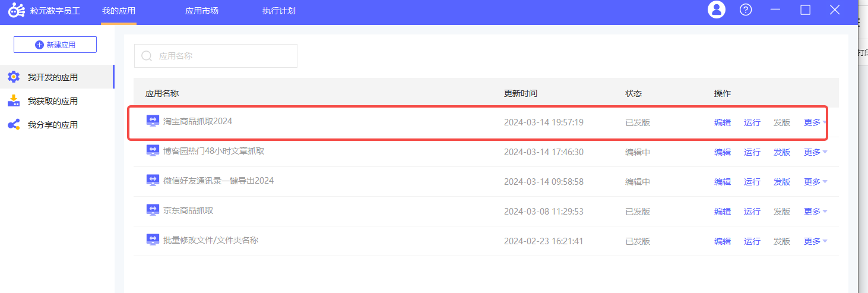Open the user account avatar icon

point(717,10)
